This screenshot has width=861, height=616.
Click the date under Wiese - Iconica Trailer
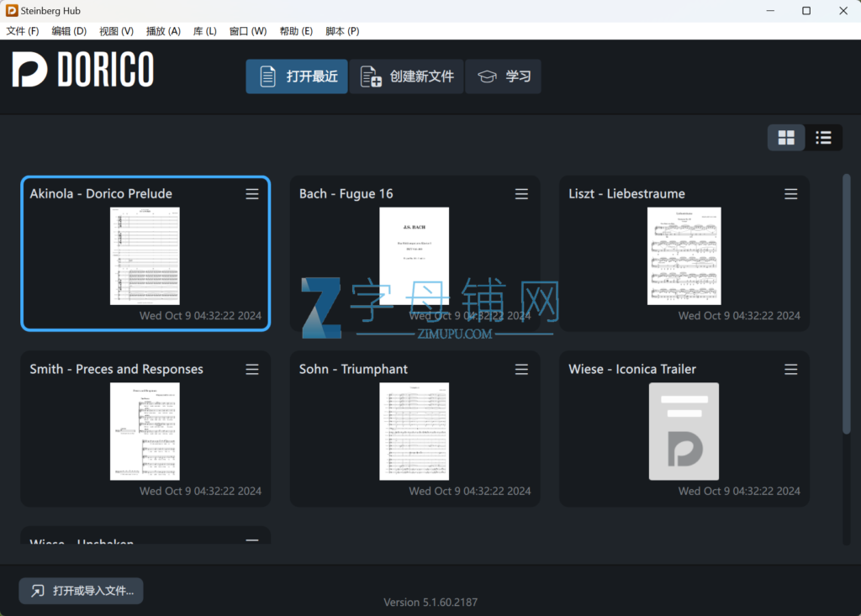coord(739,492)
